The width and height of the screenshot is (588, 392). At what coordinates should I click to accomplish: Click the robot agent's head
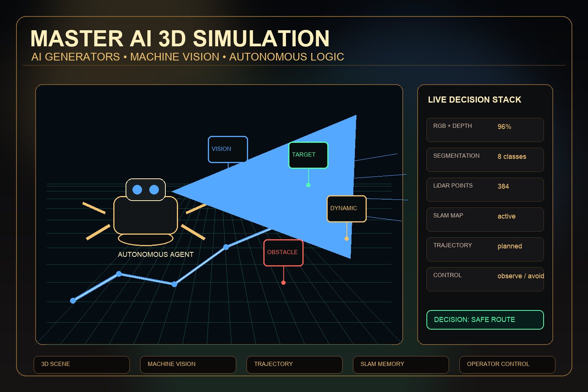coord(145,189)
